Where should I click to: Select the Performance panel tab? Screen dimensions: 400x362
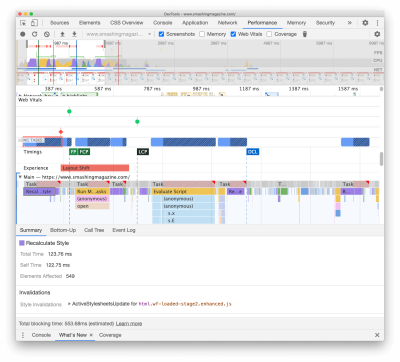[x=262, y=23]
